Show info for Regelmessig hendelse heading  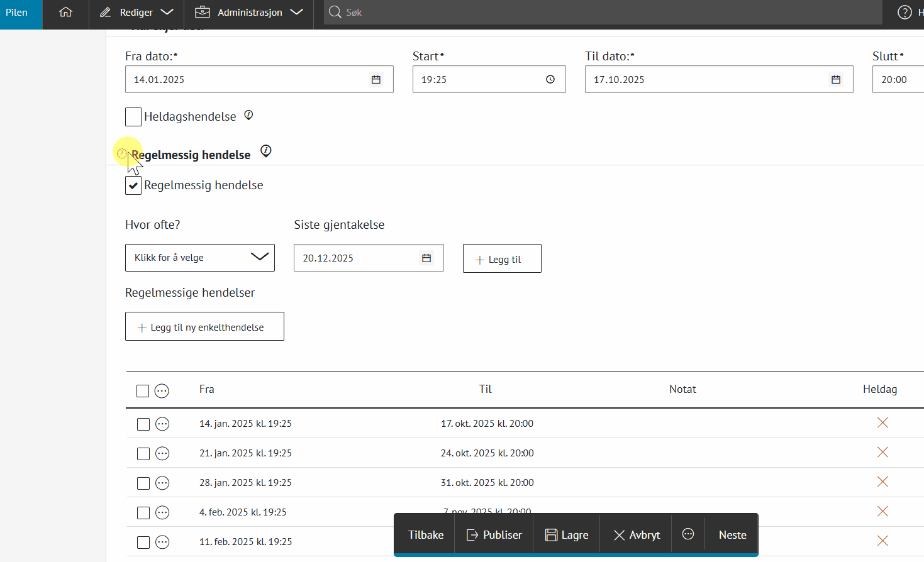point(266,152)
